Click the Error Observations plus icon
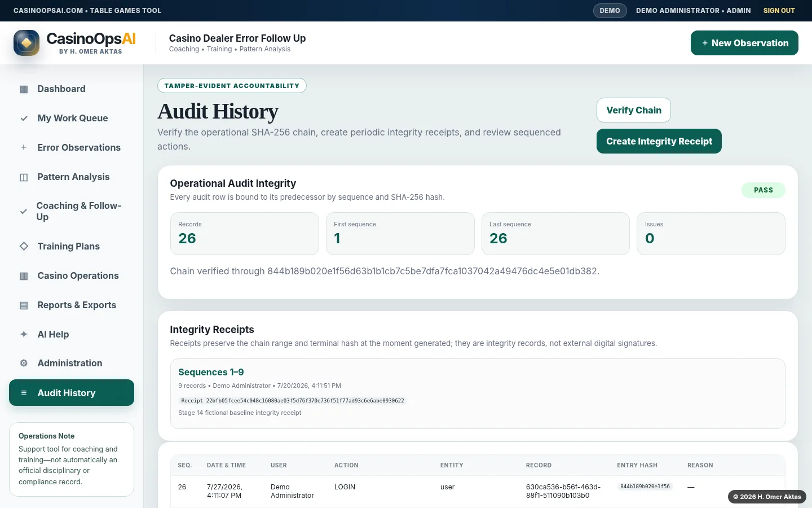Image resolution: width=812 pixels, height=508 pixels. pos(24,148)
